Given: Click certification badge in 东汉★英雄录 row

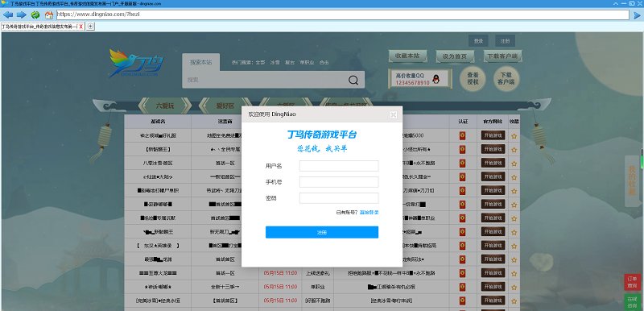Looking at the screenshot, I should coord(462,246).
